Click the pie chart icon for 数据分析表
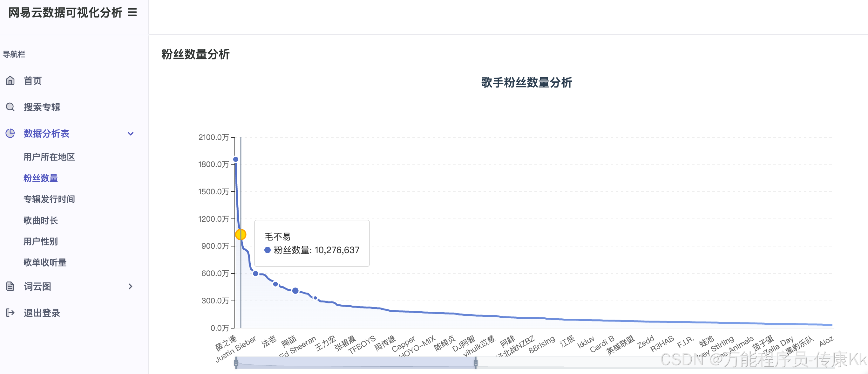This screenshot has width=868, height=374. [10, 133]
